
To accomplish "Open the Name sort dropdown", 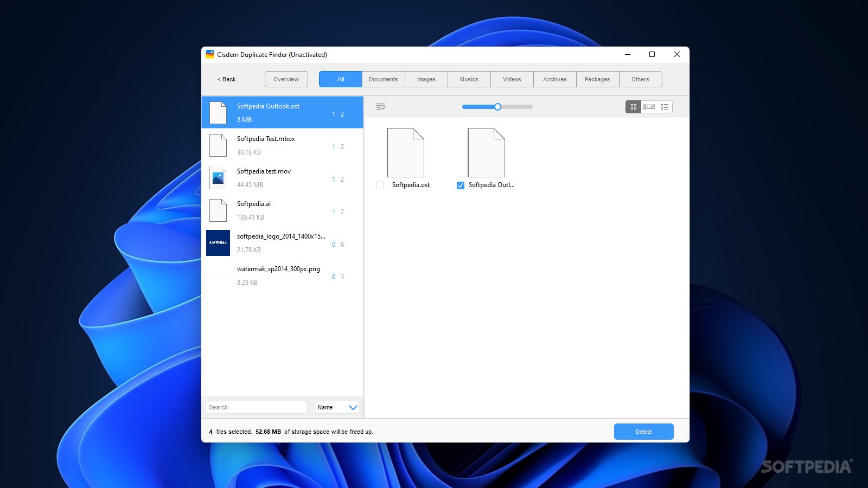I will pos(337,407).
